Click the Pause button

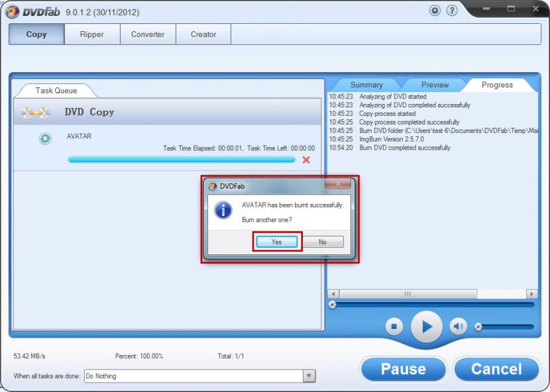(x=404, y=369)
